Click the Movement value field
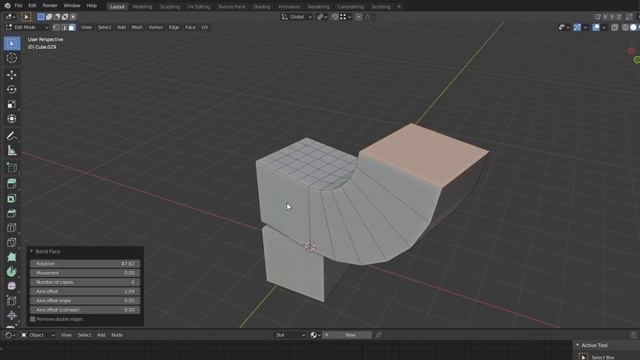Image resolution: width=640 pixels, height=360 pixels. click(85, 273)
